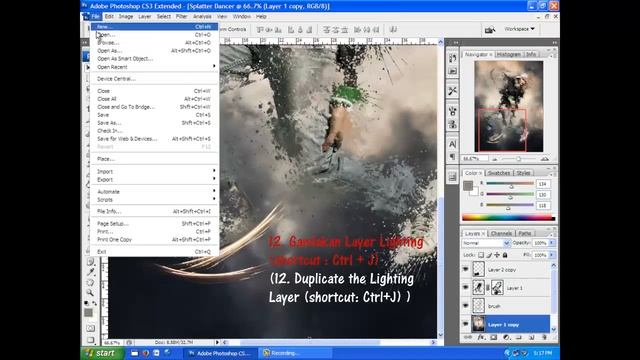Choose Print One Copy in File menu
Image resolution: width=640 pixels, height=360 pixels.
tap(155, 240)
